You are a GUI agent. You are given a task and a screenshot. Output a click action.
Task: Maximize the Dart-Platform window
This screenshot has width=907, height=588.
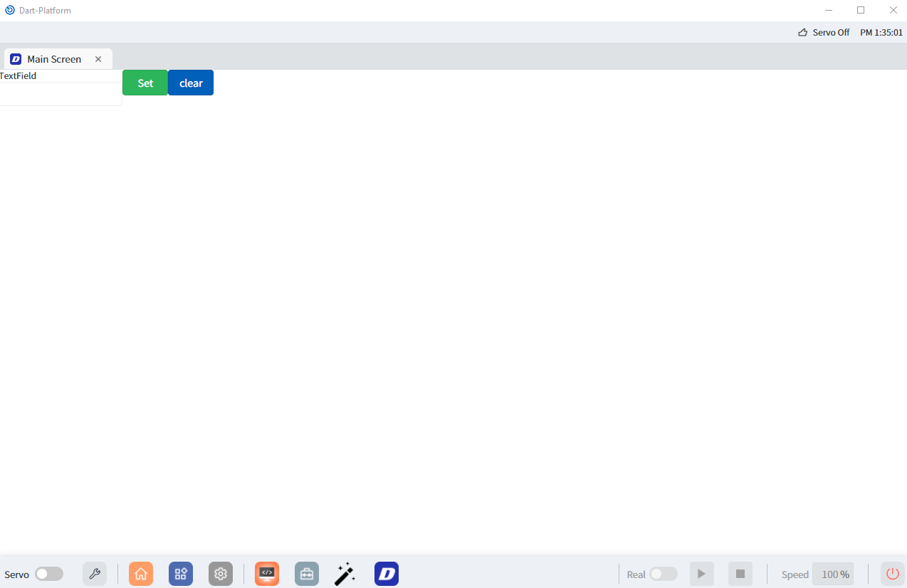point(861,10)
